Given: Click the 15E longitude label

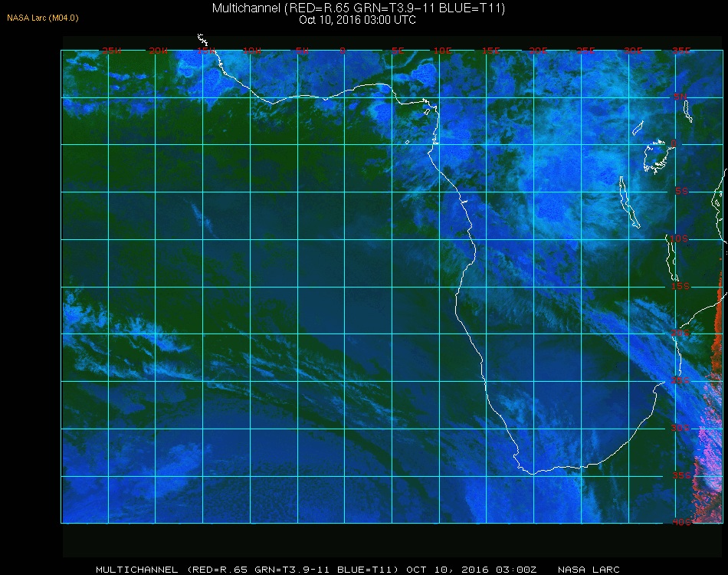Looking at the screenshot, I should tap(490, 51).
